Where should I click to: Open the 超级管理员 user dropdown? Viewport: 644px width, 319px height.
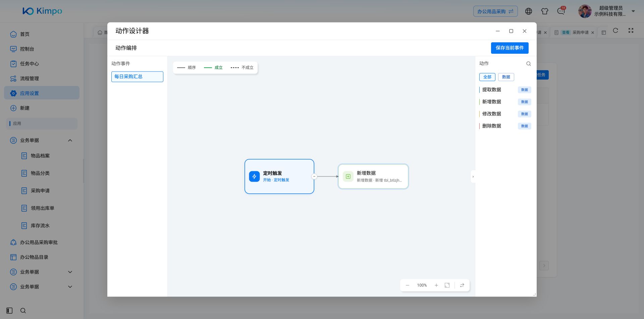633,11
